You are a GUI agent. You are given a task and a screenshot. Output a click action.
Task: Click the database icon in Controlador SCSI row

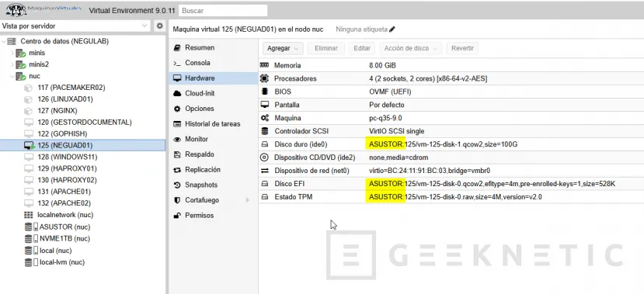pyautogui.click(x=265, y=131)
